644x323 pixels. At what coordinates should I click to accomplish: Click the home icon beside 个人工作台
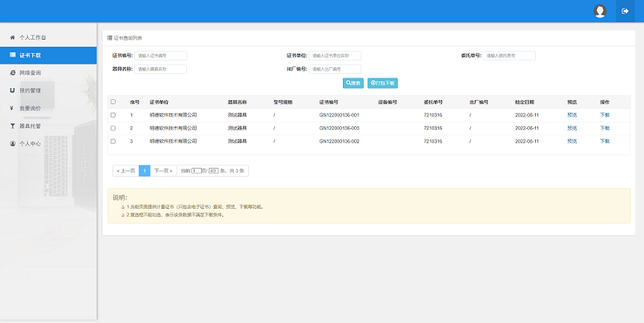(13, 37)
